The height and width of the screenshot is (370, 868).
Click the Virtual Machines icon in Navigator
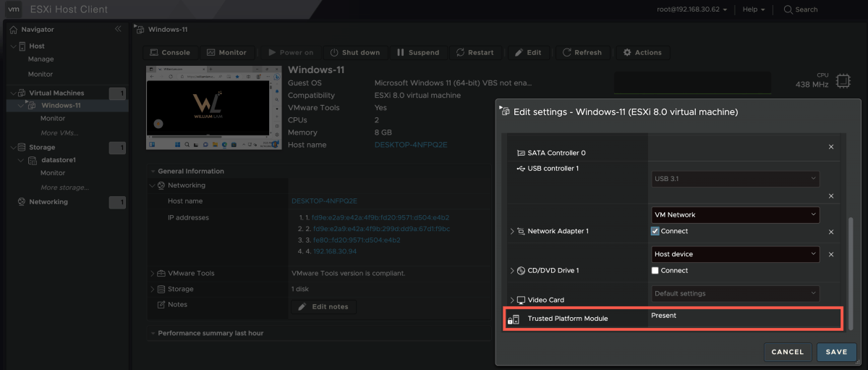[22, 93]
